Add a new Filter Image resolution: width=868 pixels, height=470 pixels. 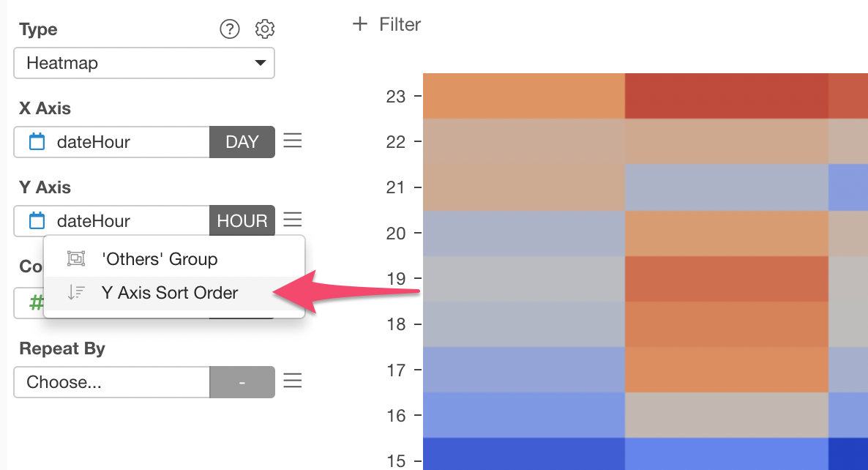(x=386, y=24)
